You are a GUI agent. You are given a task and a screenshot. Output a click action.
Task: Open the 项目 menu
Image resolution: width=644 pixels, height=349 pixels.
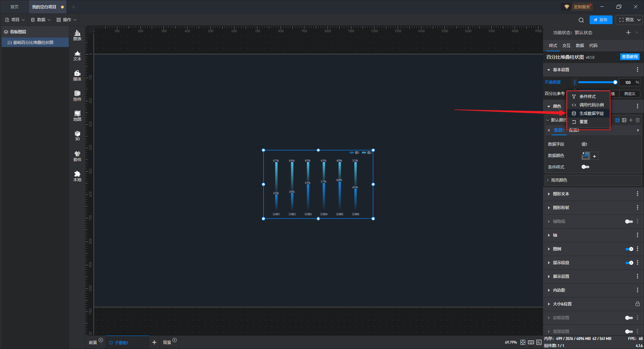point(15,20)
